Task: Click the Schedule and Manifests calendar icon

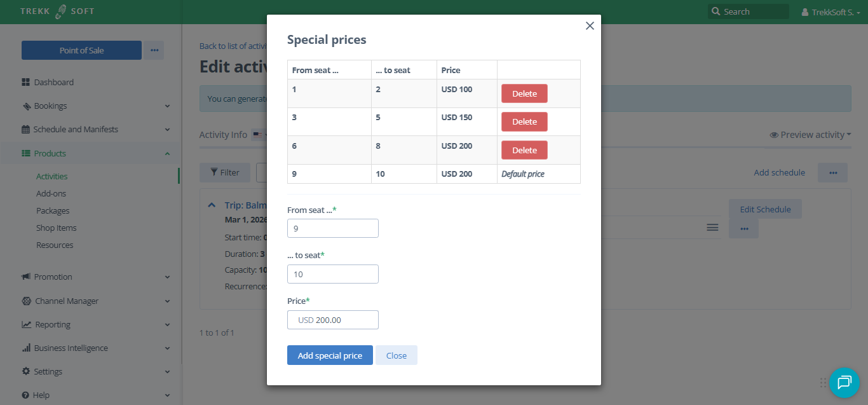Action: pos(26,130)
